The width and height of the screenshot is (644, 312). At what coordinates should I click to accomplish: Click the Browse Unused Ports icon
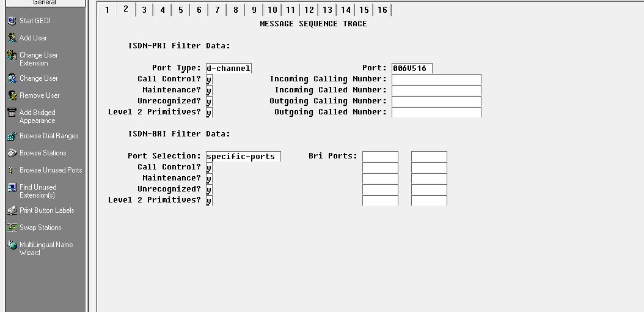pyautogui.click(x=12, y=170)
